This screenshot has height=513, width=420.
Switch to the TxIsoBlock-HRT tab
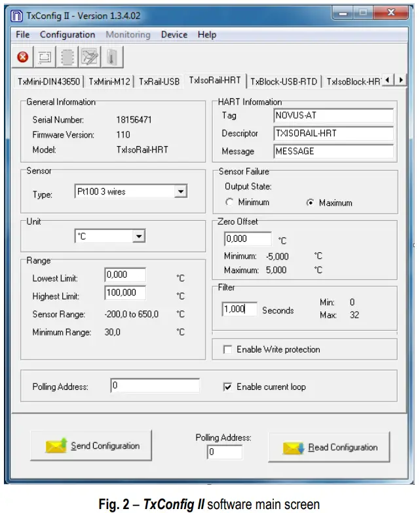[x=353, y=81]
